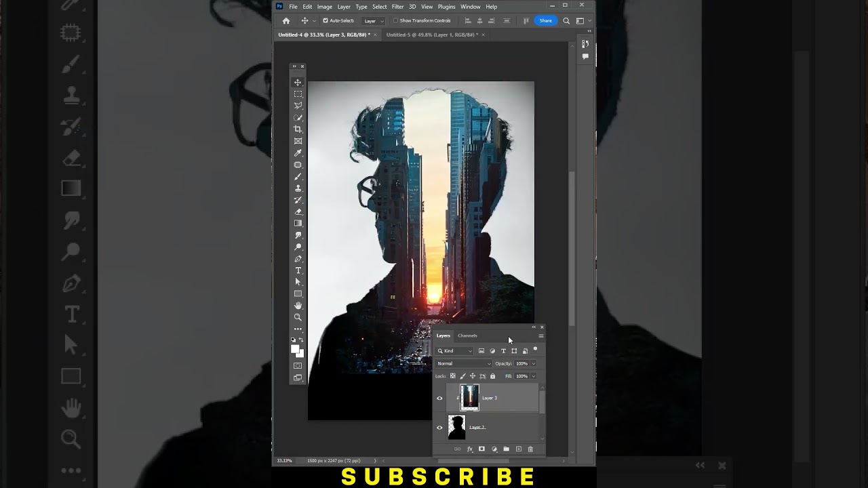The image size is (868, 488).
Task: Select the Pen tool
Action: (x=298, y=259)
